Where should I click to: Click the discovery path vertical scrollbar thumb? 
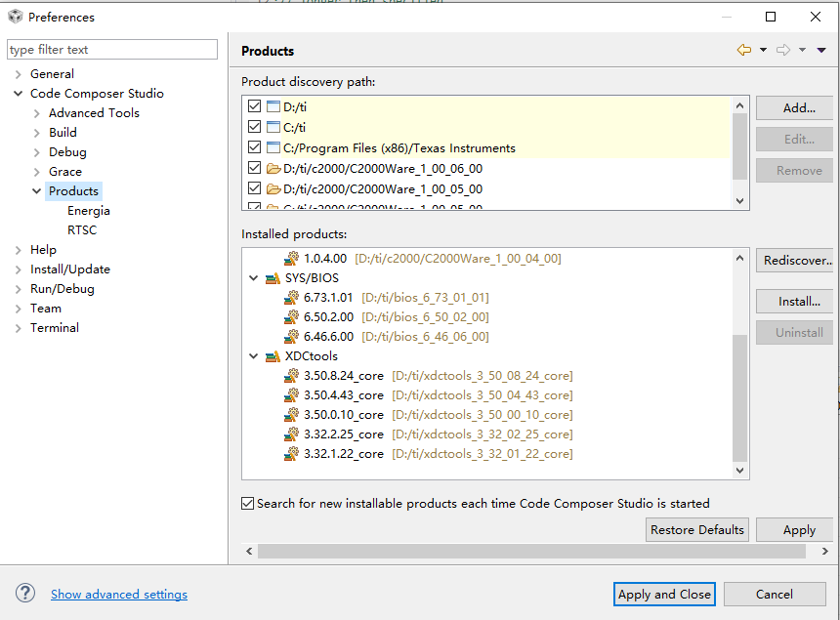click(739, 146)
